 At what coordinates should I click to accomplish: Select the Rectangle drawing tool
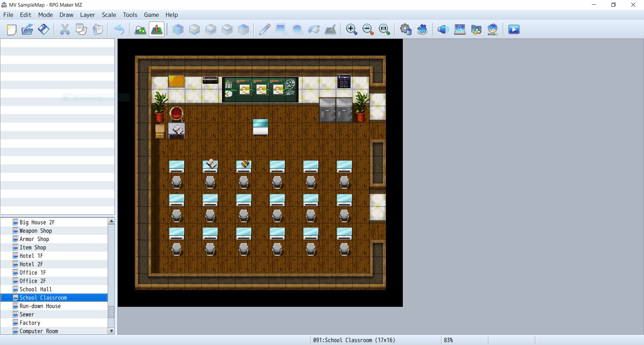click(x=281, y=29)
